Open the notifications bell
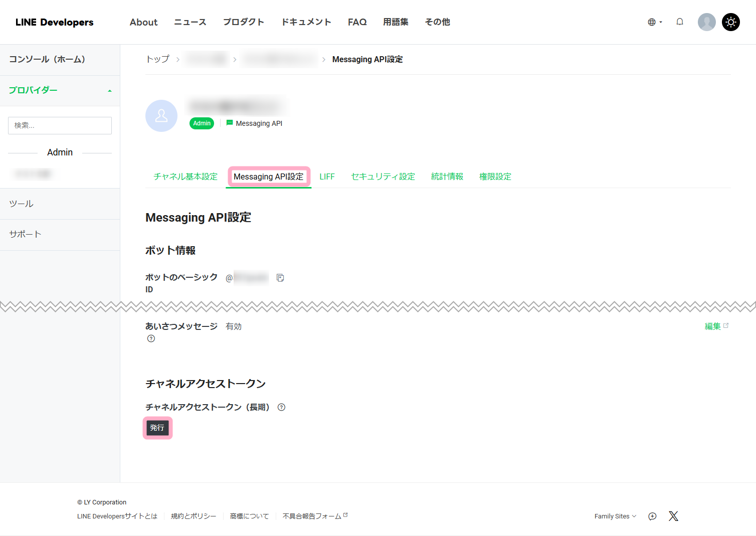 pyautogui.click(x=680, y=22)
